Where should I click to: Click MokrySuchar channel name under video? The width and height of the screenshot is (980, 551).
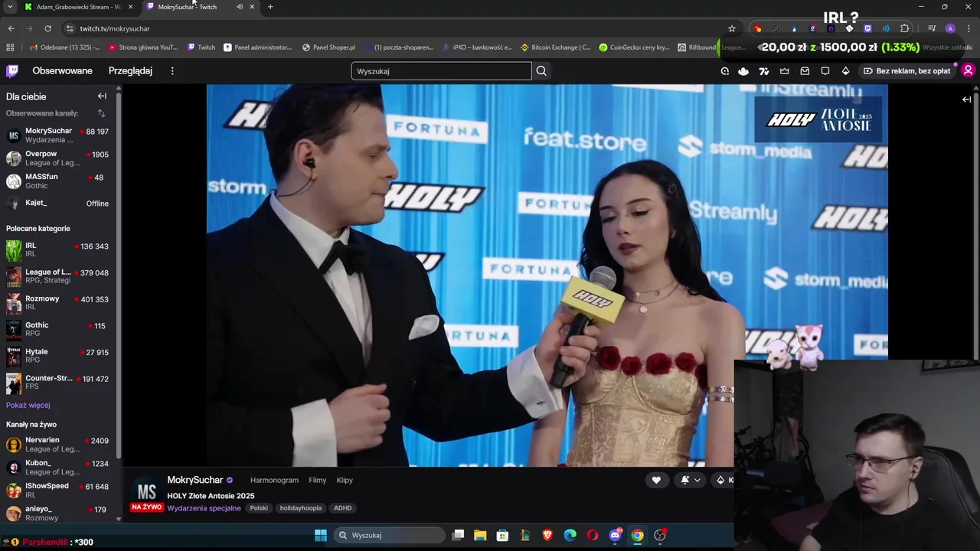coord(195,480)
